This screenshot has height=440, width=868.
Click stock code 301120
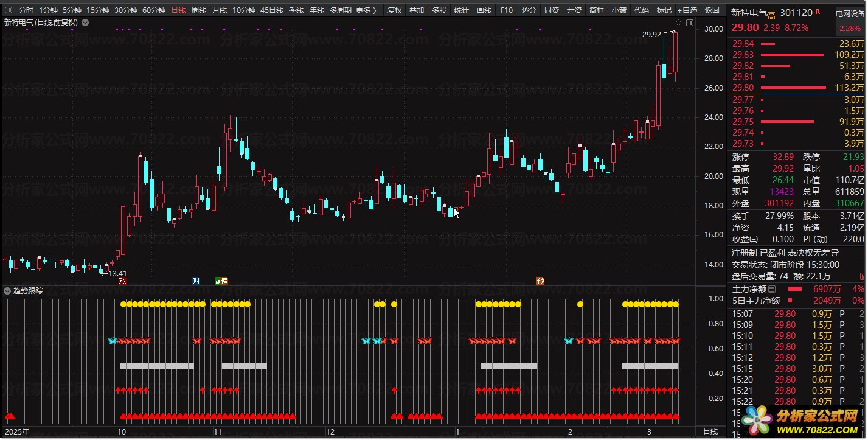tap(796, 13)
